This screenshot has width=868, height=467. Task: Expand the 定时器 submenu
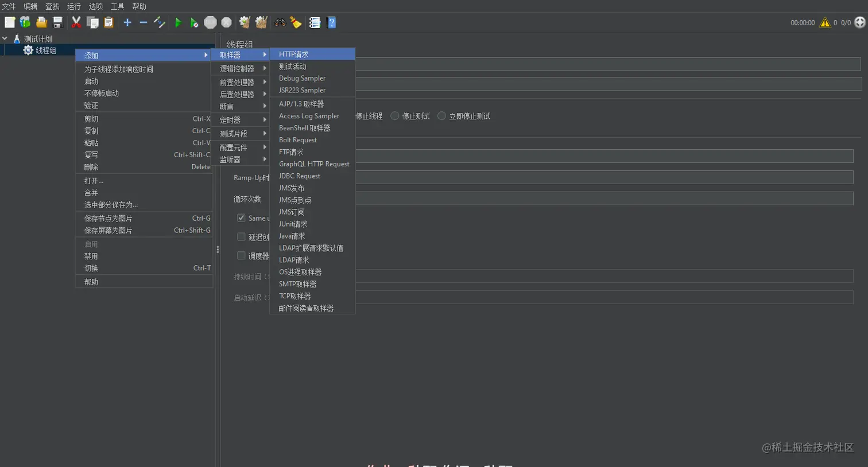tap(241, 120)
